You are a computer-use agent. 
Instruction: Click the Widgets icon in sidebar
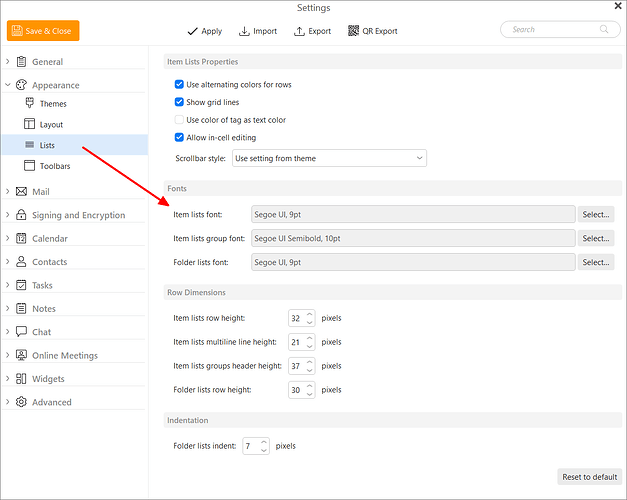[x=21, y=378]
